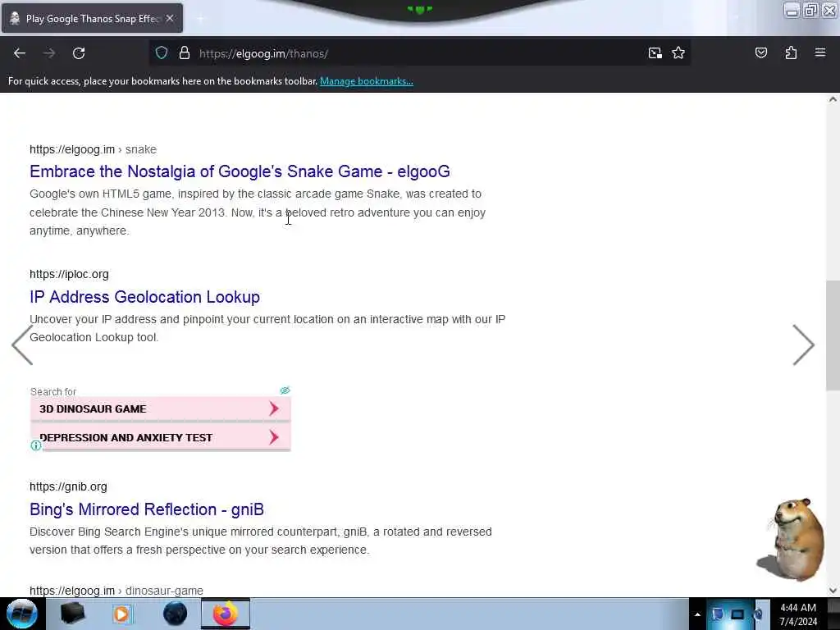The image size is (840, 630).
Task: Open the Firefox hamburger menu
Action: click(820, 53)
